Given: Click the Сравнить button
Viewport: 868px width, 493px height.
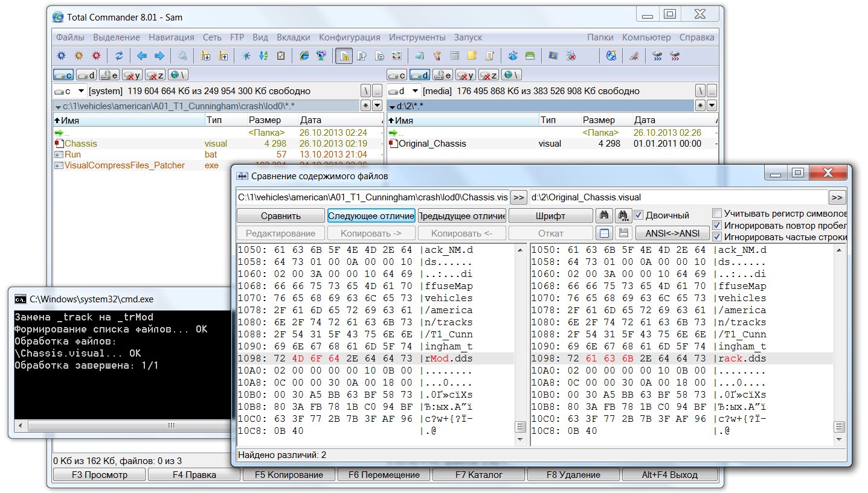Looking at the screenshot, I should [280, 216].
